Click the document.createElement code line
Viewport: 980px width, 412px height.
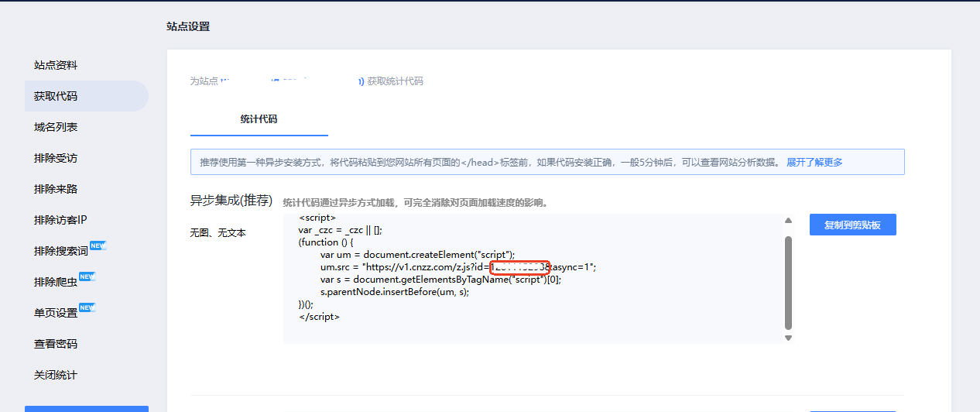[x=418, y=255]
